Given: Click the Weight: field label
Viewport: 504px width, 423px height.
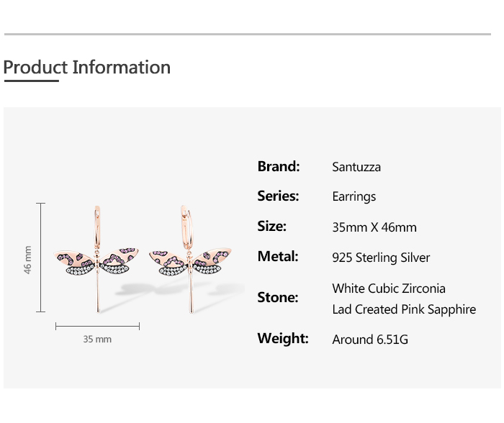Looking at the screenshot, I should [283, 338].
